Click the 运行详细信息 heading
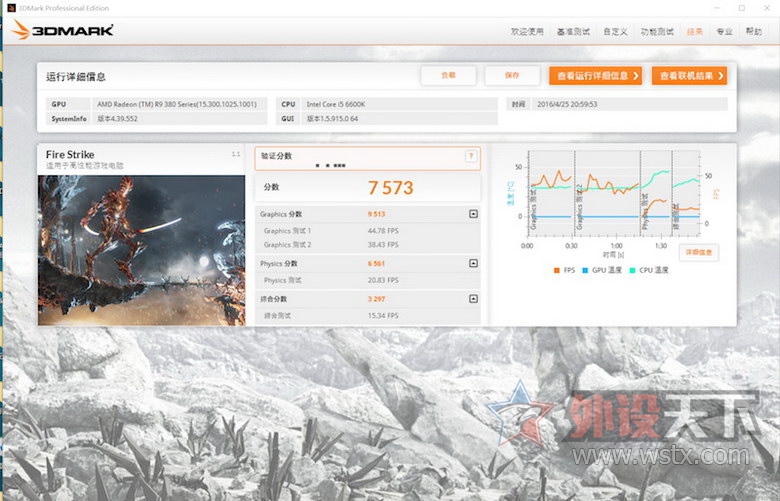The width and height of the screenshot is (780, 501). click(76, 77)
